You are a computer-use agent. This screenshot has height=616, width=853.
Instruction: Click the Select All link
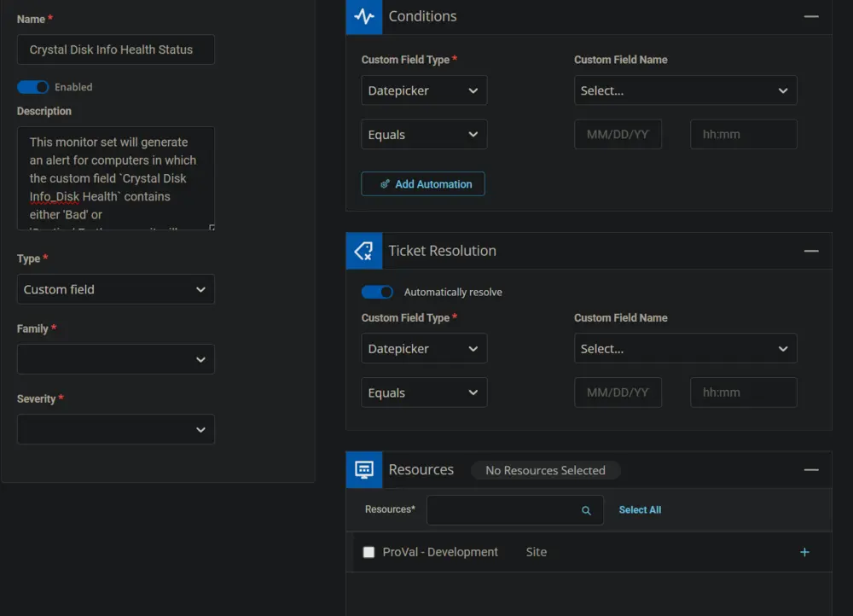point(640,510)
